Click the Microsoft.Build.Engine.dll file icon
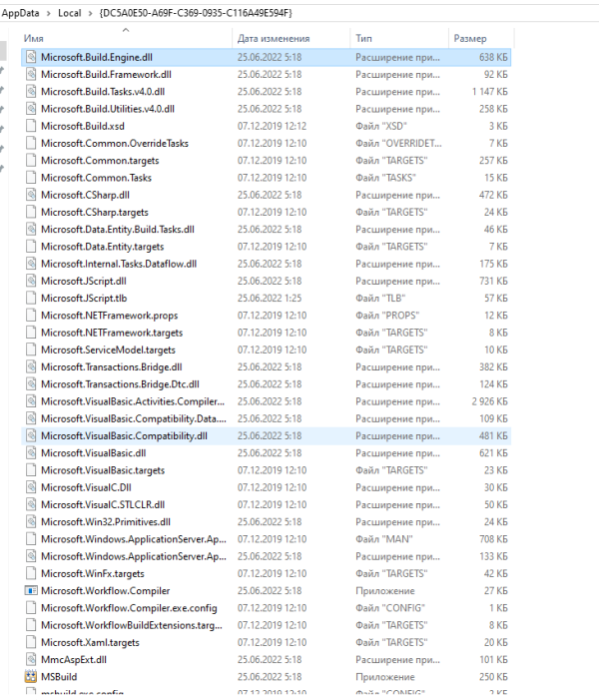The height and width of the screenshot is (700, 599). pyautogui.click(x=31, y=57)
